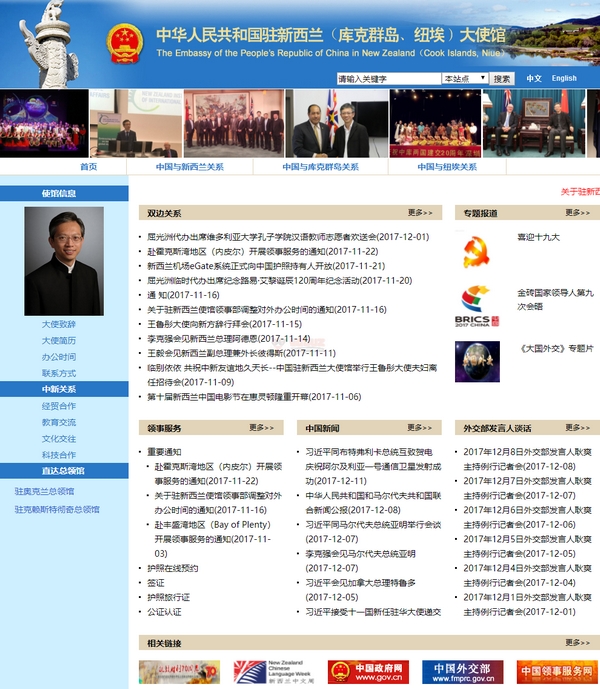Open the New Zealand Chinese Language Week banner
The image size is (600, 689).
click(x=274, y=672)
